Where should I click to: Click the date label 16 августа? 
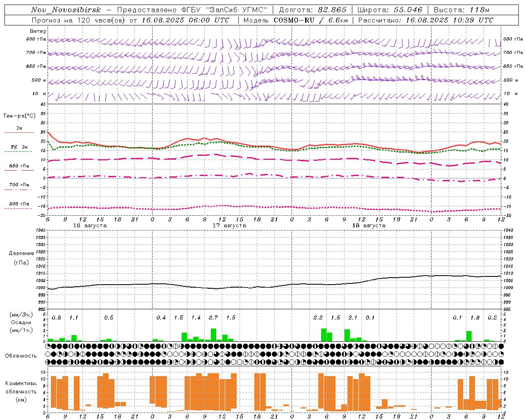click(90, 226)
